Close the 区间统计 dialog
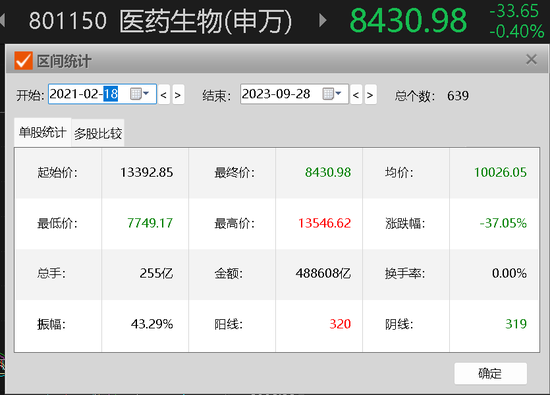 tap(531, 60)
